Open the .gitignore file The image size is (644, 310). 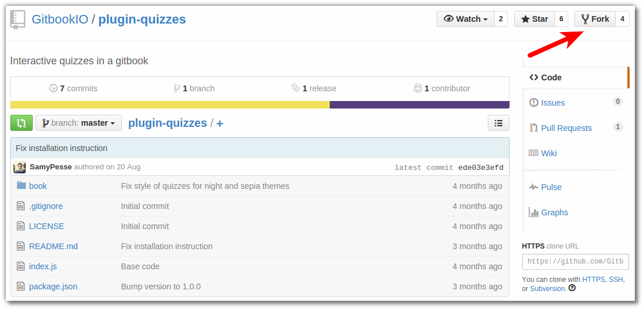pyautogui.click(x=46, y=206)
